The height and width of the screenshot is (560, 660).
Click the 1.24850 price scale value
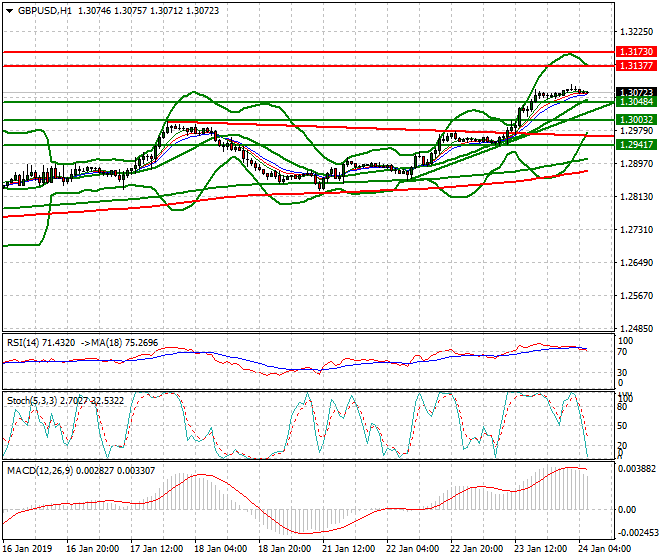click(x=636, y=328)
